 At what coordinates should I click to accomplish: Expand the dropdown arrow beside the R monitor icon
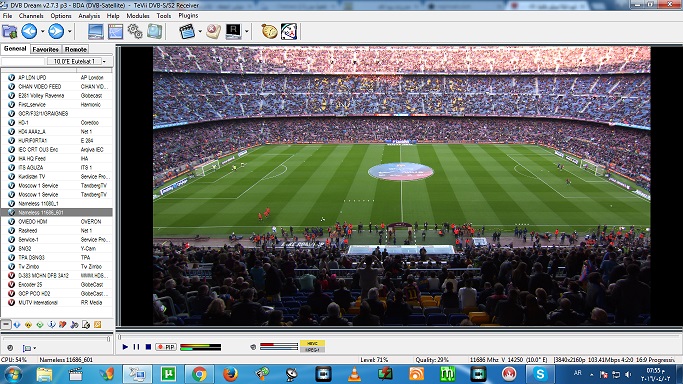point(247,31)
